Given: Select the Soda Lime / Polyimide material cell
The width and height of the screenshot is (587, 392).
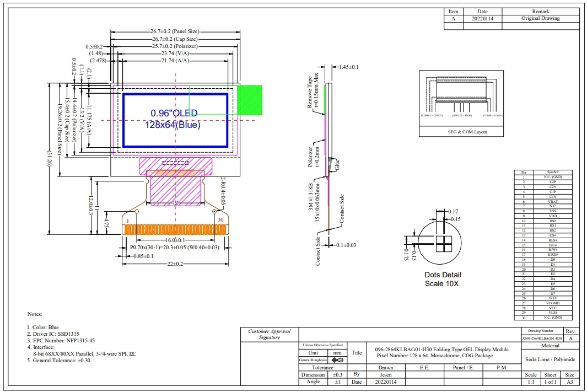Looking at the screenshot, I should (550, 358).
